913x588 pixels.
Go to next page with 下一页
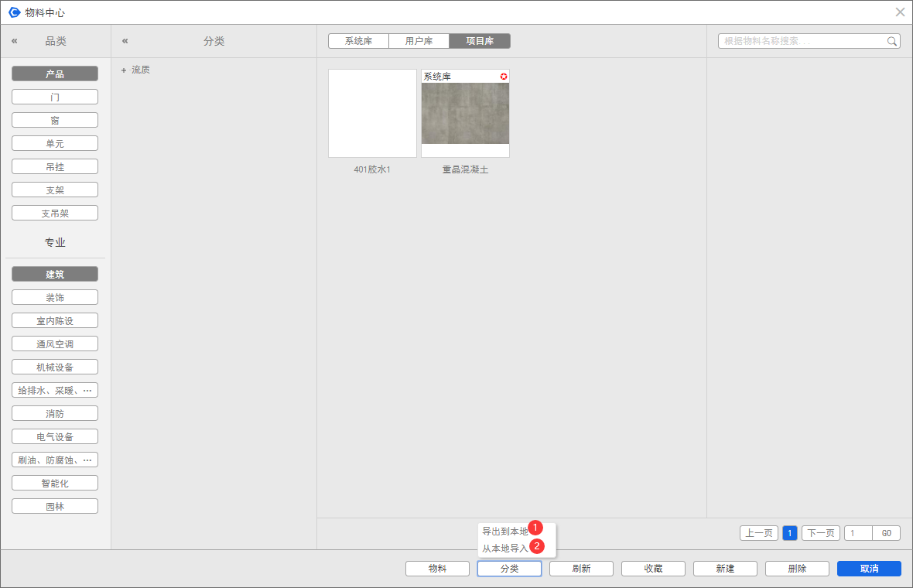coord(820,533)
